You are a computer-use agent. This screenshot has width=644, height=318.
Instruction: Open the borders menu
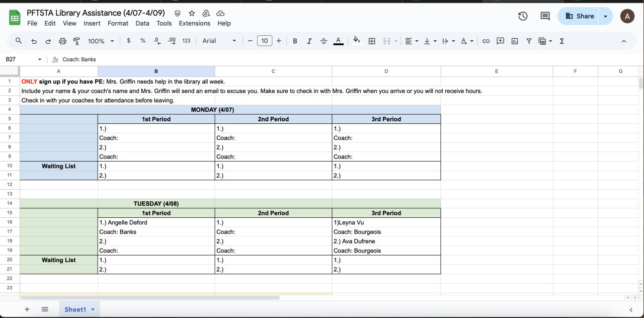pyautogui.click(x=372, y=41)
